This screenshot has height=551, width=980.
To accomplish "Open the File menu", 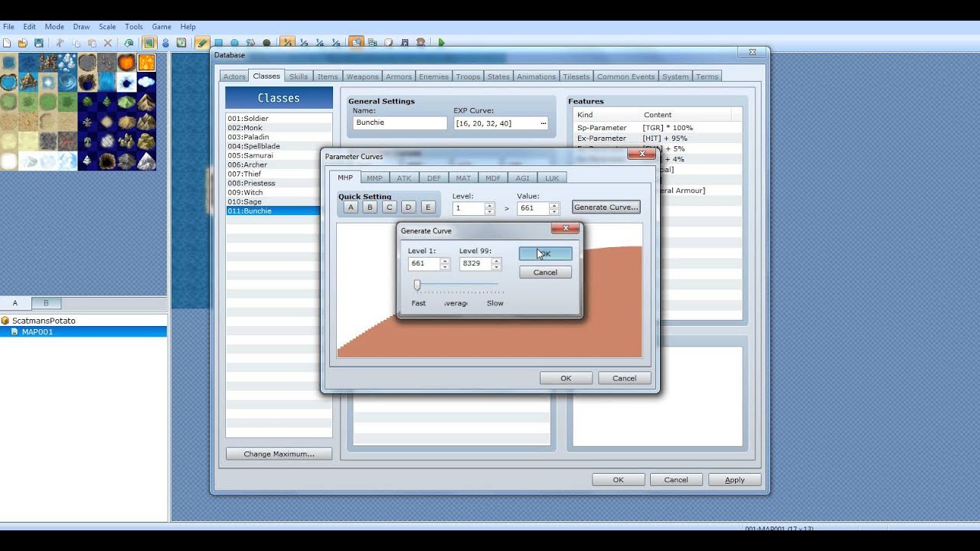I will (8, 27).
